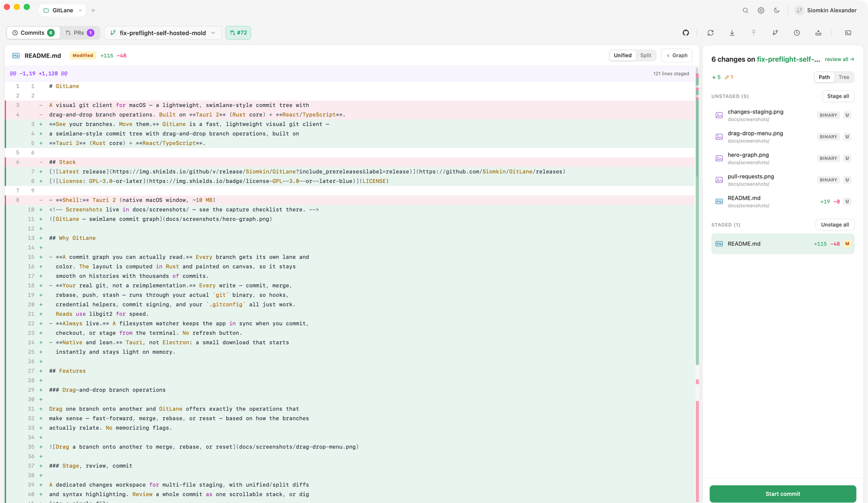Open pull request #72 badge
This screenshot has width=868, height=503.
[238, 33]
